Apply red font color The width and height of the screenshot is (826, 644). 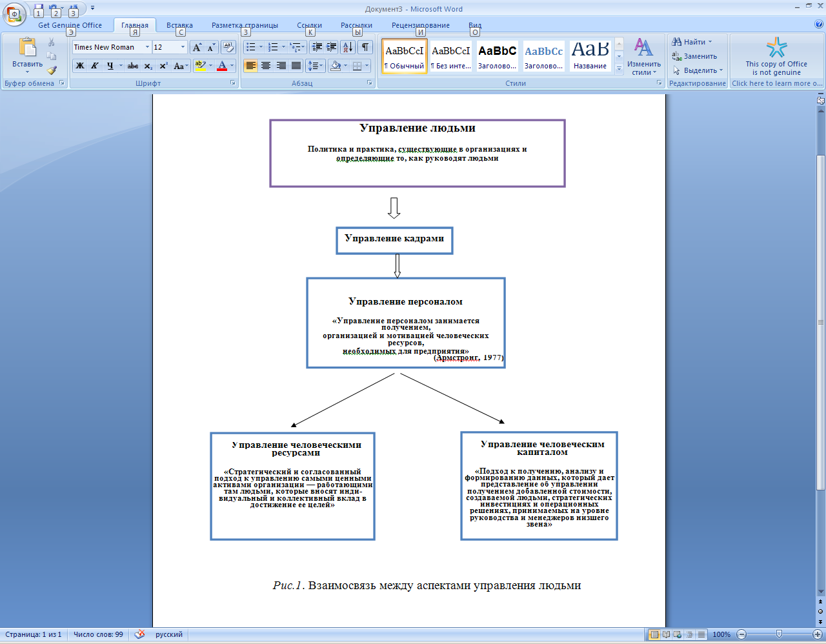[x=222, y=66]
